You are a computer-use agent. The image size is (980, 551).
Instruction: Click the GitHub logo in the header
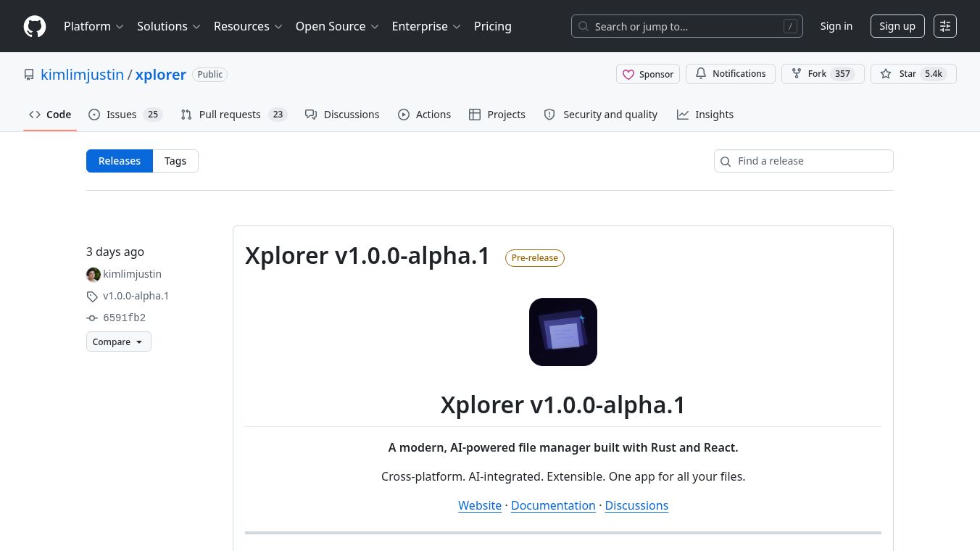coord(35,26)
